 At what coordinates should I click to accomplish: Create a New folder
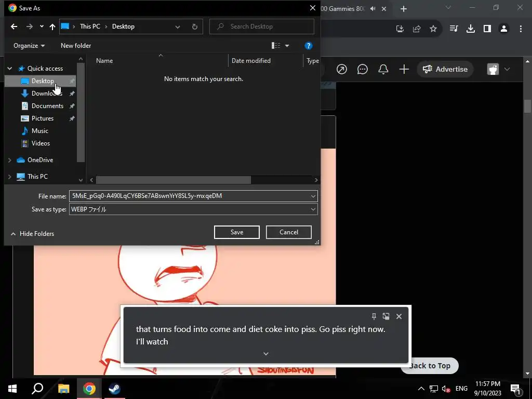pos(76,46)
